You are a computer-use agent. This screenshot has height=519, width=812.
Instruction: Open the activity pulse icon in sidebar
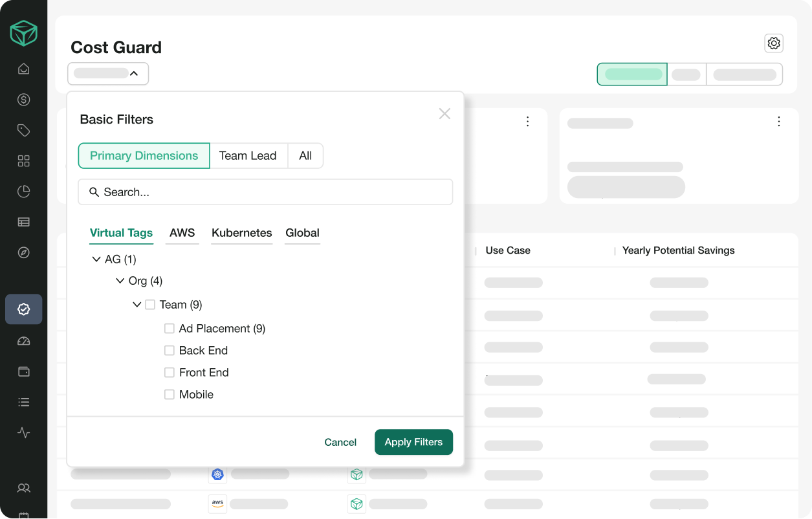click(x=24, y=433)
